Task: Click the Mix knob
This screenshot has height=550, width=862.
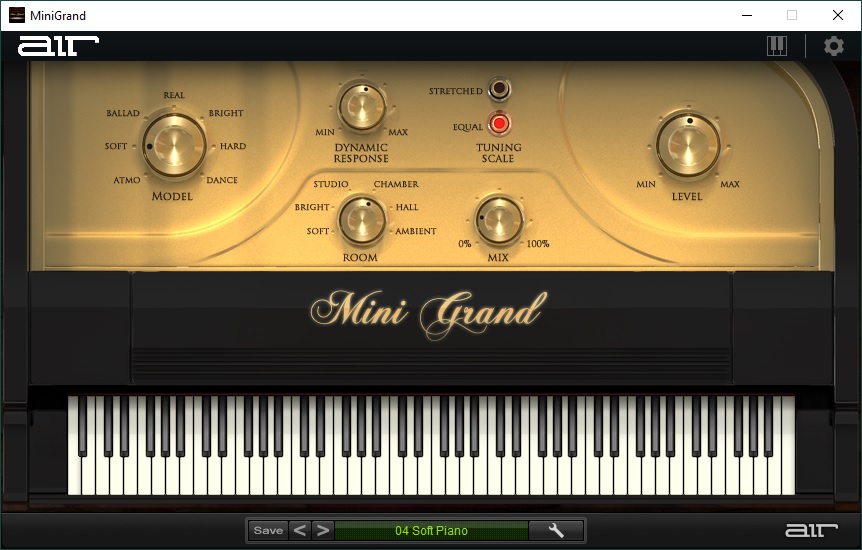Action: point(499,221)
